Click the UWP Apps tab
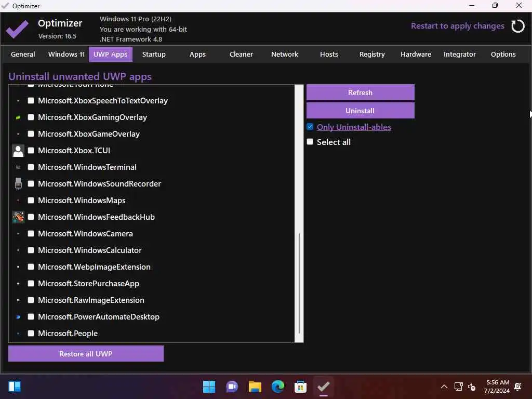The width and height of the screenshot is (532, 399). pos(110,54)
